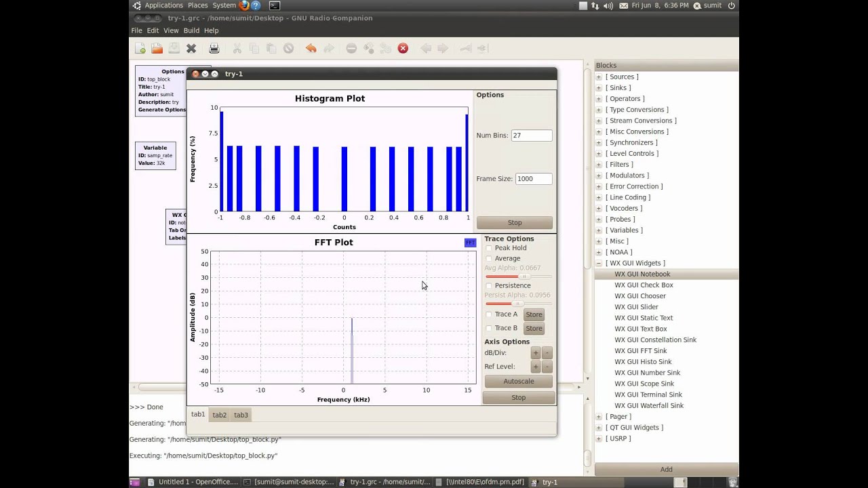This screenshot has height=488, width=868.
Task: Switch to tab2 in try-1 window
Action: [x=219, y=415]
